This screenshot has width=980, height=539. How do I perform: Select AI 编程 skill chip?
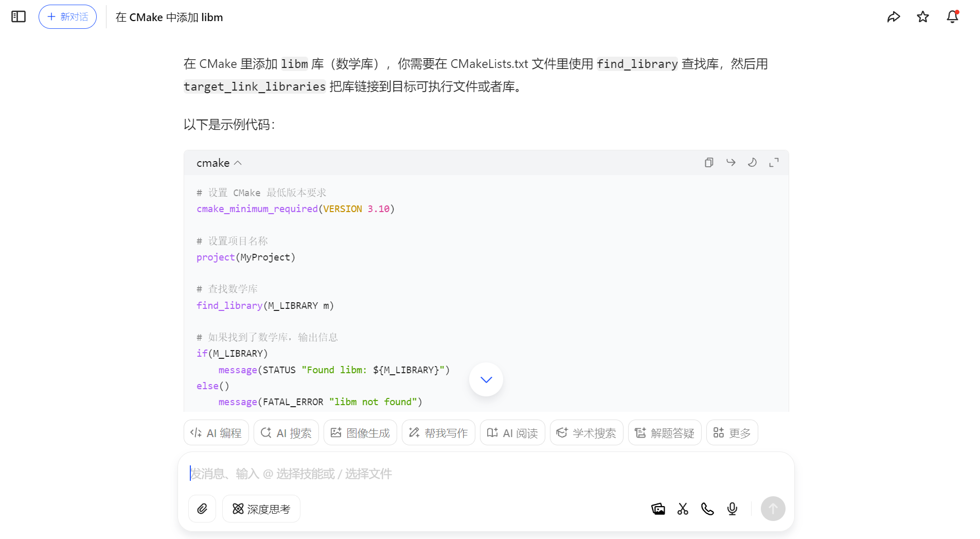click(x=216, y=433)
